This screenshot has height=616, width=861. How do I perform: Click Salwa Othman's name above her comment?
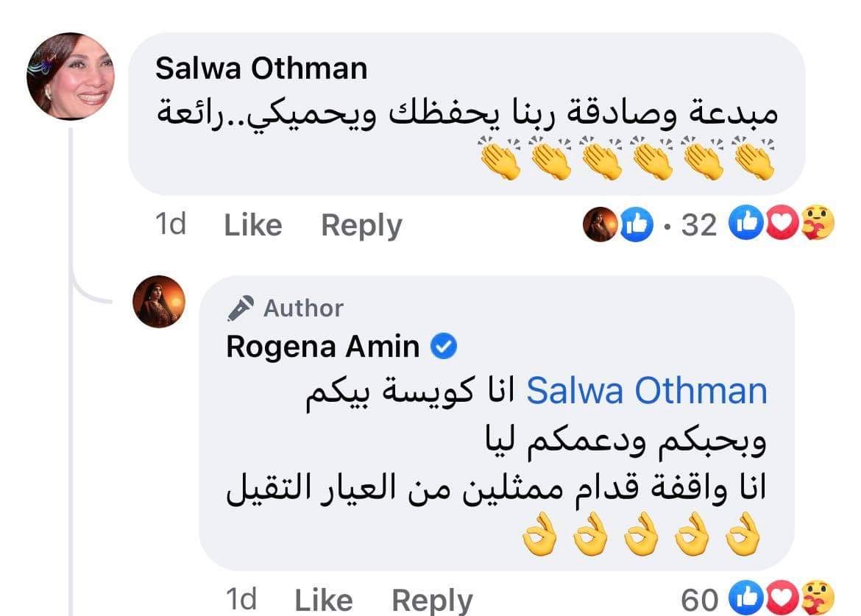point(261,69)
